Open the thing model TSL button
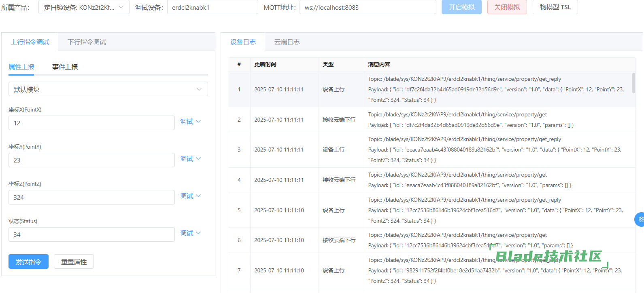This screenshot has width=644, height=293. pos(555,7)
